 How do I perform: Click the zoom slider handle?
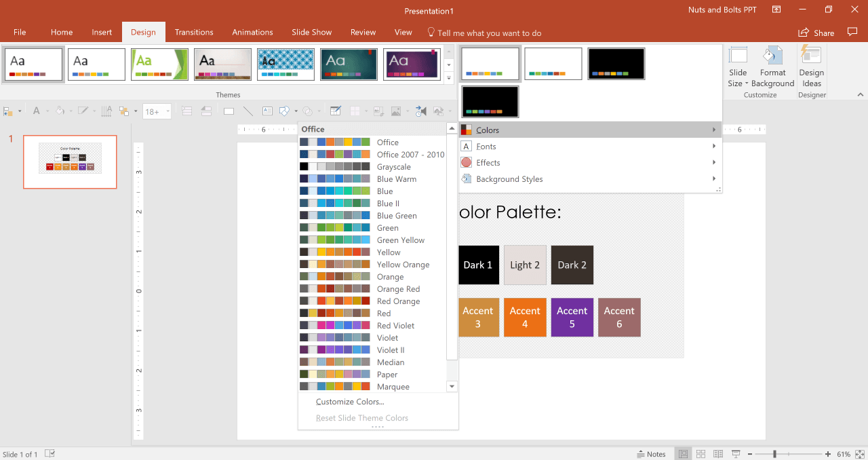774,454
